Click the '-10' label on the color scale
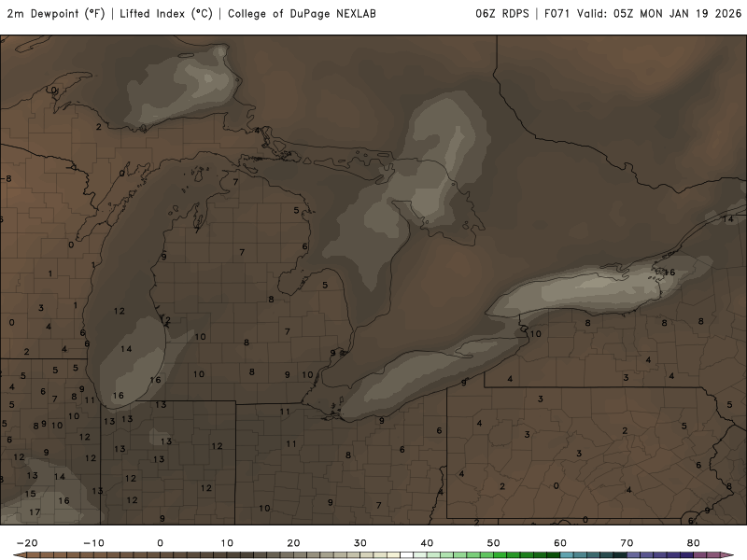 [x=93, y=543]
